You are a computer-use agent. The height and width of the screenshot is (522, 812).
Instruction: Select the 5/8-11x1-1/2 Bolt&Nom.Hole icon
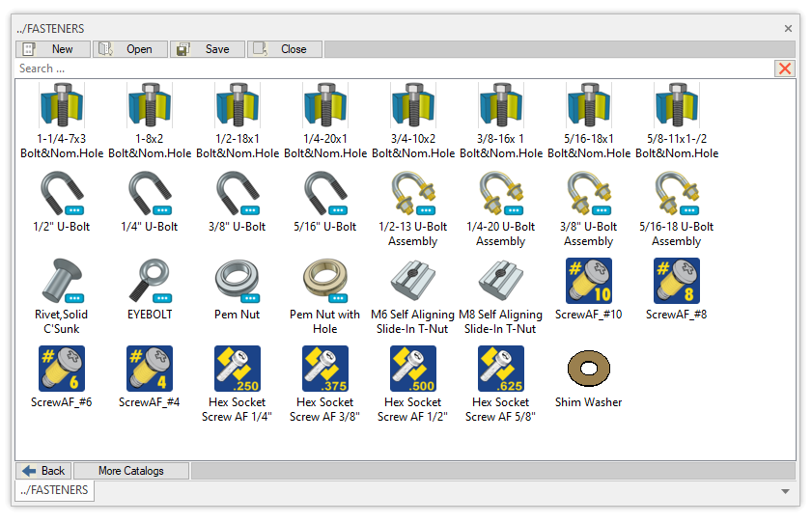pyautogui.click(x=676, y=106)
